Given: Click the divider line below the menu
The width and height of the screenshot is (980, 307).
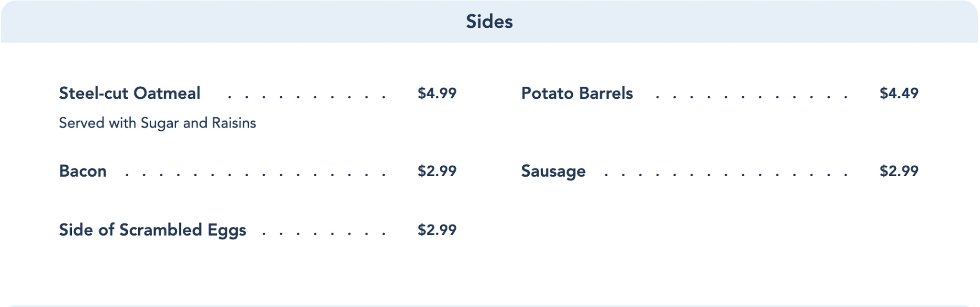Looking at the screenshot, I should pyautogui.click(x=489, y=305).
